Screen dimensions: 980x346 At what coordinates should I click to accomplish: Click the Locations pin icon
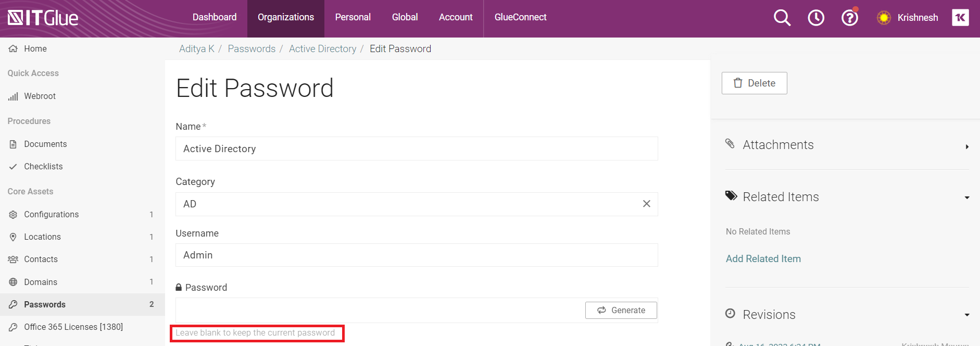(13, 237)
